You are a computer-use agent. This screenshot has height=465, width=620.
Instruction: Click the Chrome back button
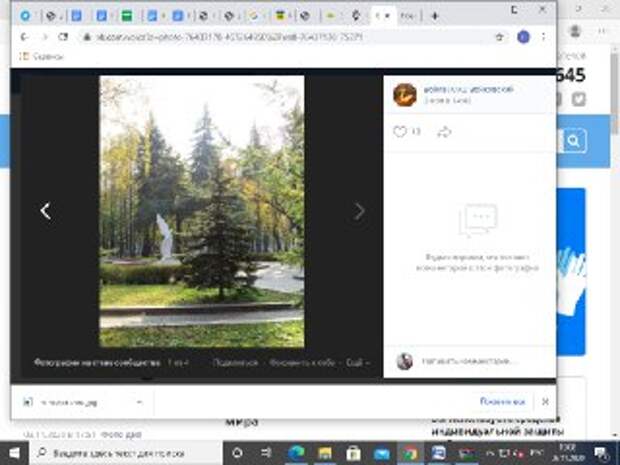[25, 37]
